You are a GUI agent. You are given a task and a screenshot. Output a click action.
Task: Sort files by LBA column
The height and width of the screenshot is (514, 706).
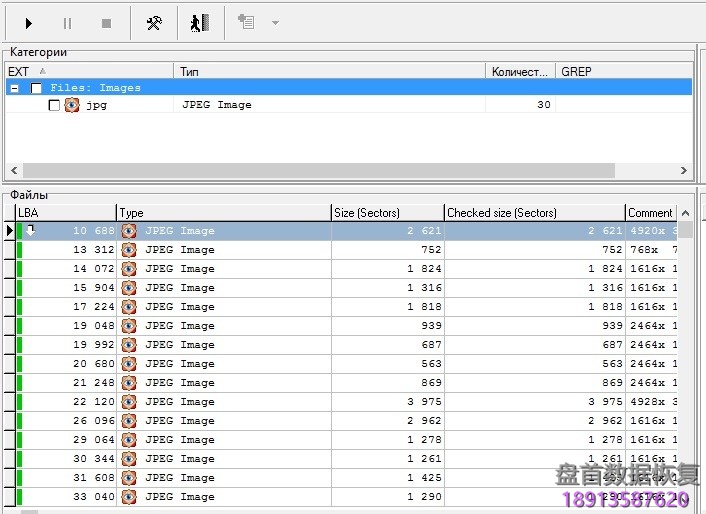[66, 212]
